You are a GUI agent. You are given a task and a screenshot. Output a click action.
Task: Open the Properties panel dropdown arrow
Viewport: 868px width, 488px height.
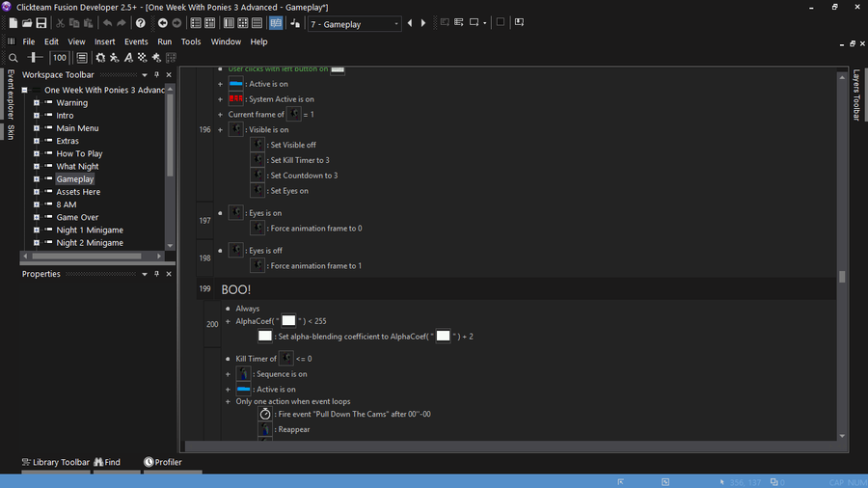[145, 274]
